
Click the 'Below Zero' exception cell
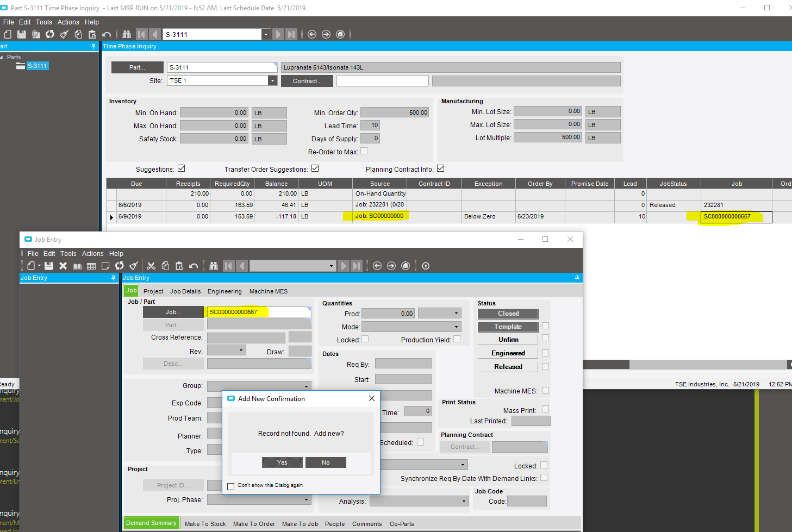point(488,216)
